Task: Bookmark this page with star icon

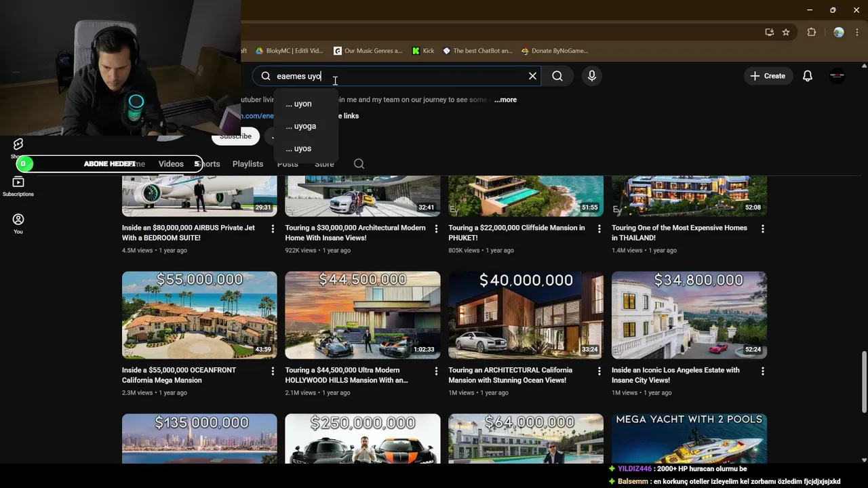Action: [786, 32]
